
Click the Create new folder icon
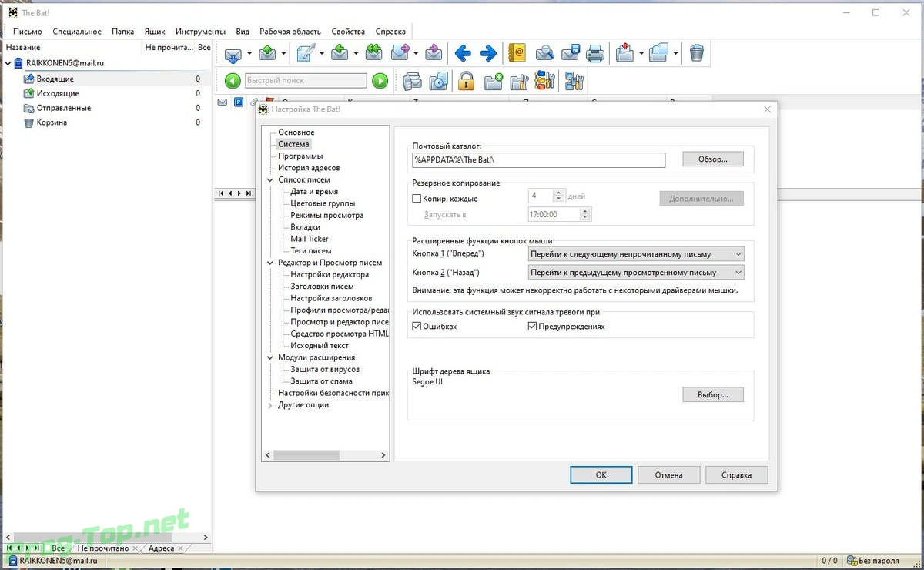(494, 80)
